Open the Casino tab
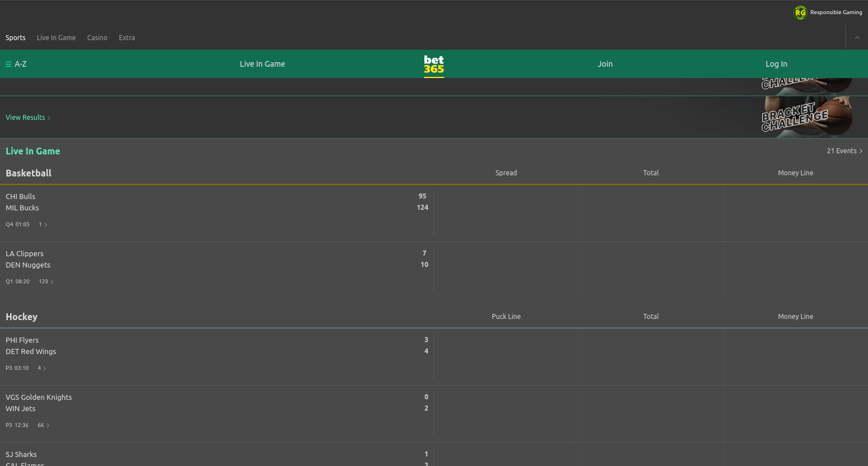The image size is (868, 466). pyautogui.click(x=97, y=38)
